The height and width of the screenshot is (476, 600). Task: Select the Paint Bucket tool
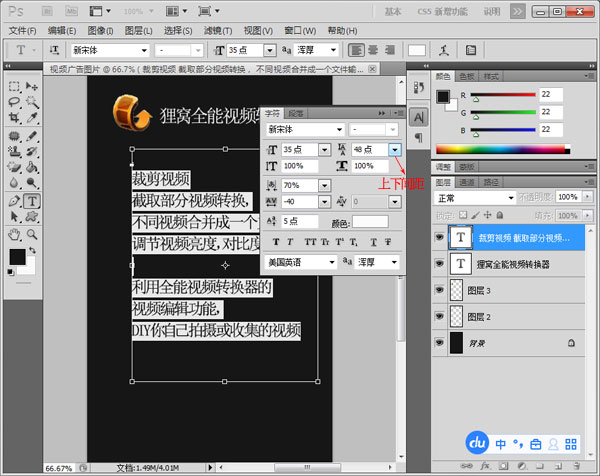32,167
